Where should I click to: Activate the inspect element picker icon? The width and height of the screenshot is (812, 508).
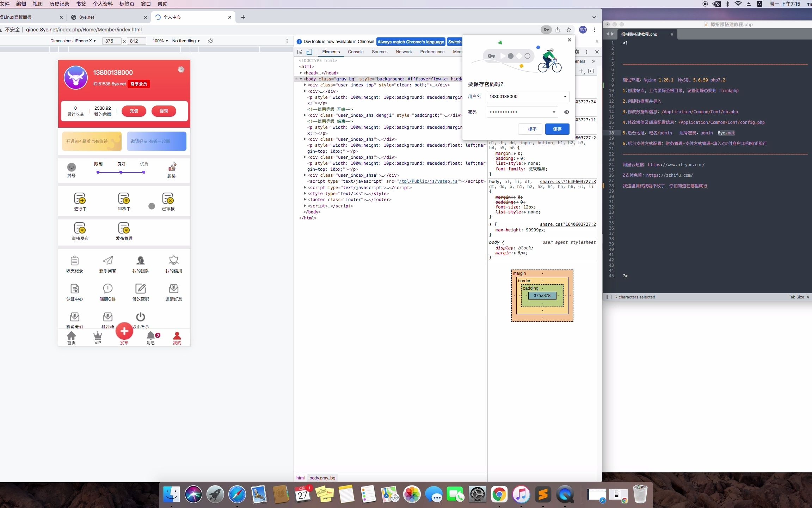[300, 52]
